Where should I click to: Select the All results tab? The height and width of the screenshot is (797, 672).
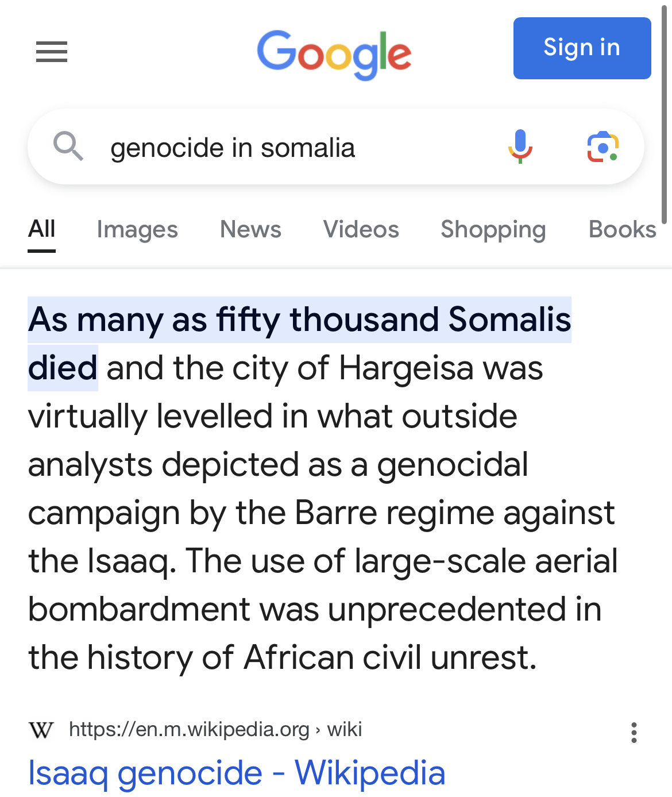pyautogui.click(x=42, y=229)
